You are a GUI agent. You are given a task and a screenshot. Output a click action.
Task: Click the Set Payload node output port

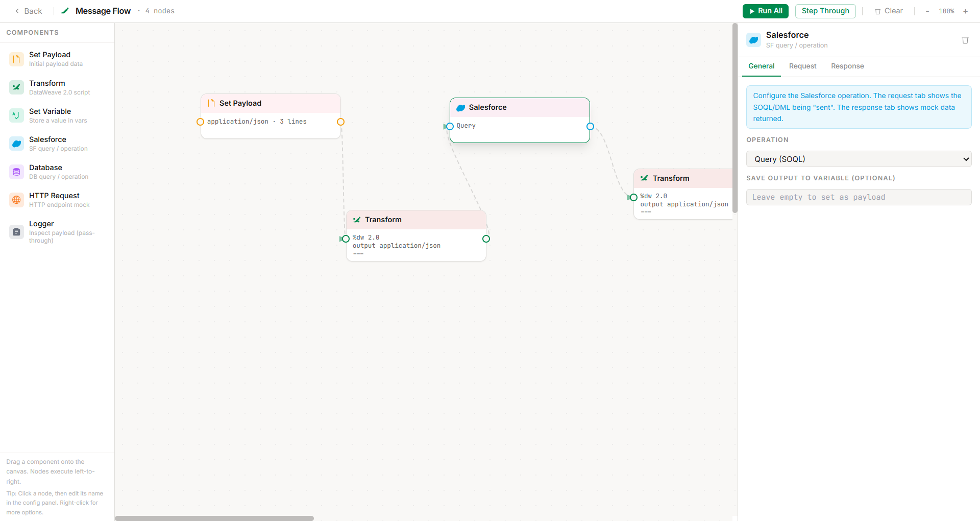coord(340,122)
